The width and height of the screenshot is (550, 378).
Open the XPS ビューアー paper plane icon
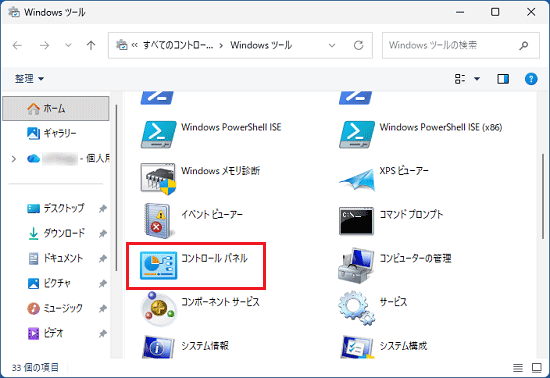click(357, 179)
